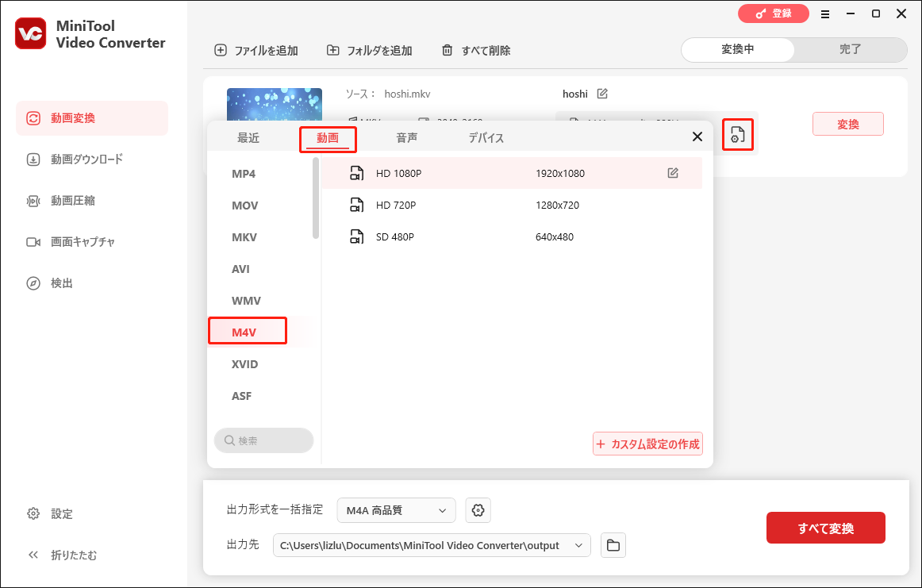
Task: Open the 出力先 output path dropdown
Action: (432, 545)
